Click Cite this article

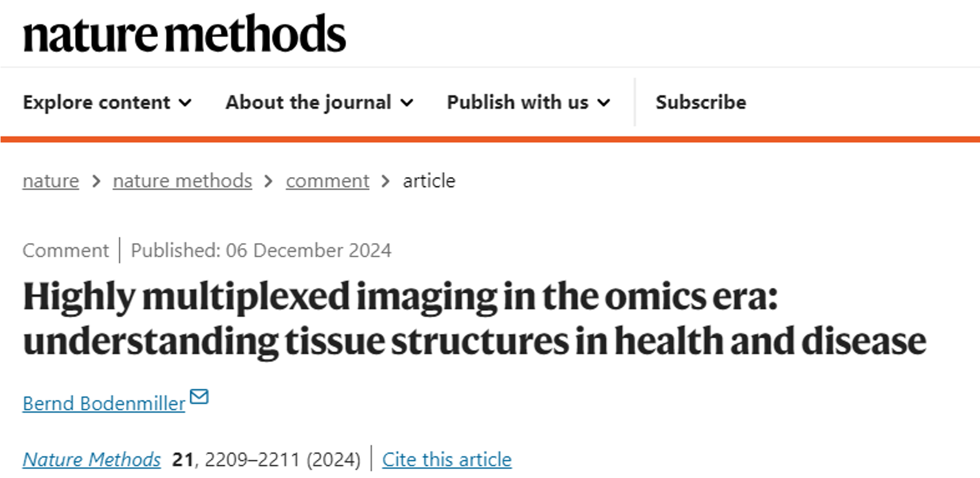point(446,460)
